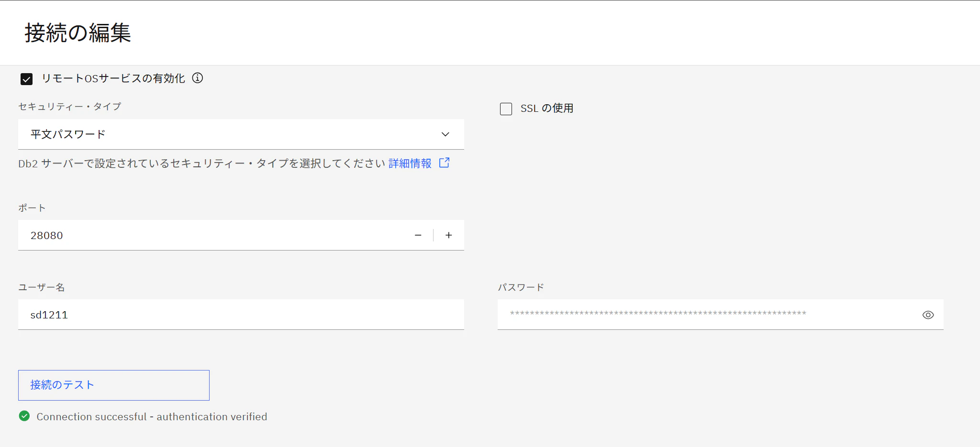Click the Connection successful status message

(152, 417)
